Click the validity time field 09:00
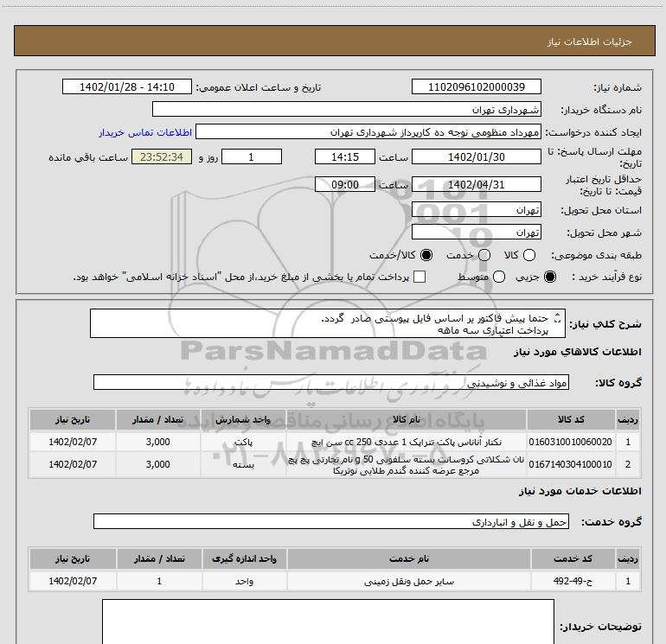The width and height of the screenshot is (666, 644). [x=345, y=185]
